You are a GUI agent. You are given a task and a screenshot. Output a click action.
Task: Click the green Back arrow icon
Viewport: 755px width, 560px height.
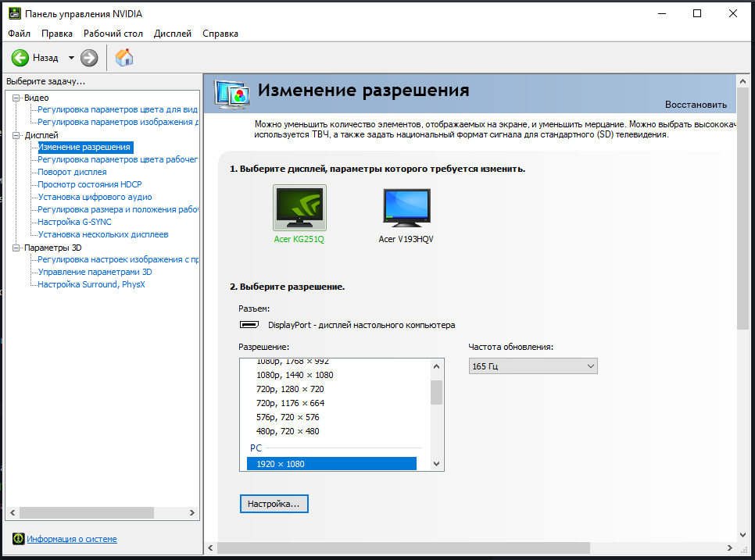coord(20,58)
